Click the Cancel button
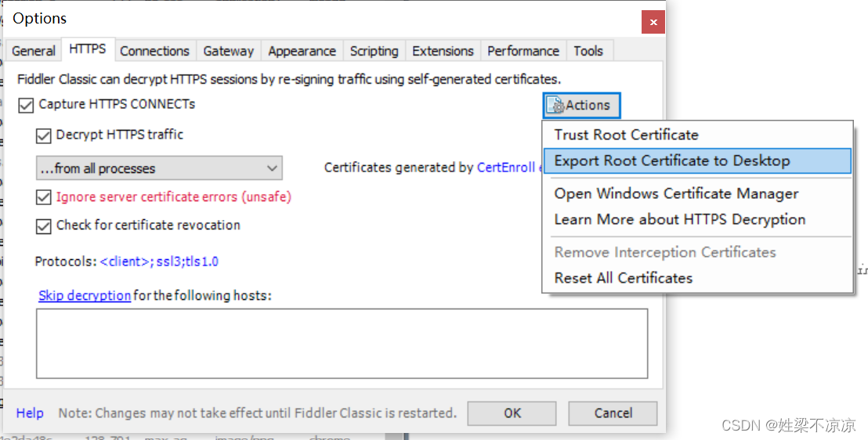Image resolution: width=868 pixels, height=440 pixels. 613,413
